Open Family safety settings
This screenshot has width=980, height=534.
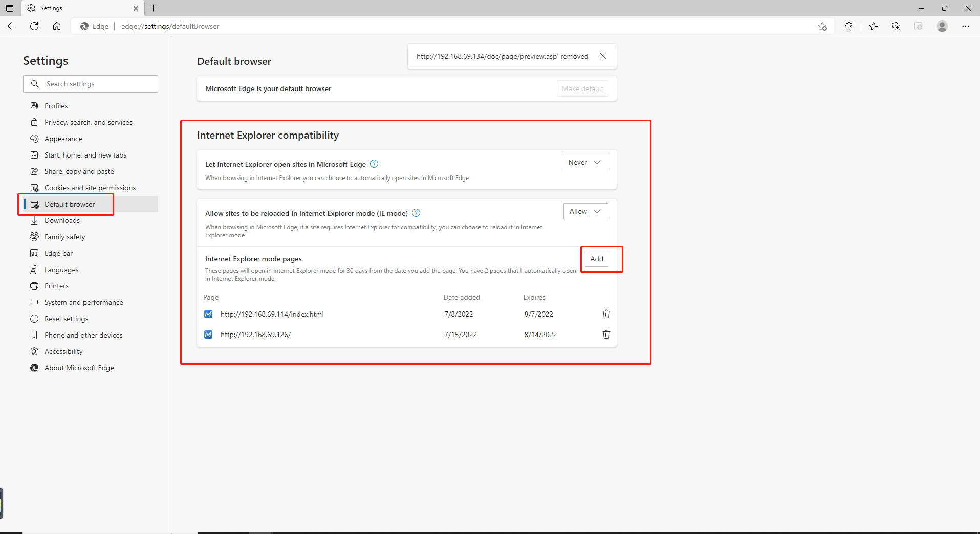click(91, 237)
